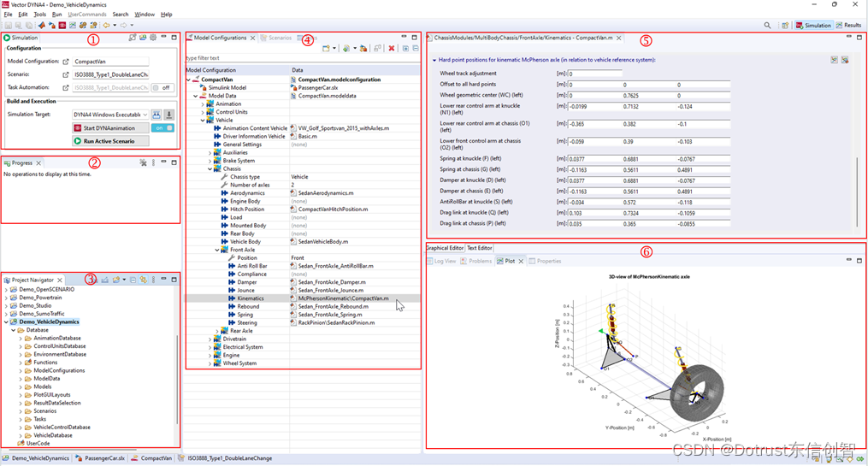
Task: Click the Wheel track adjustment input field
Action: point(594,73)
